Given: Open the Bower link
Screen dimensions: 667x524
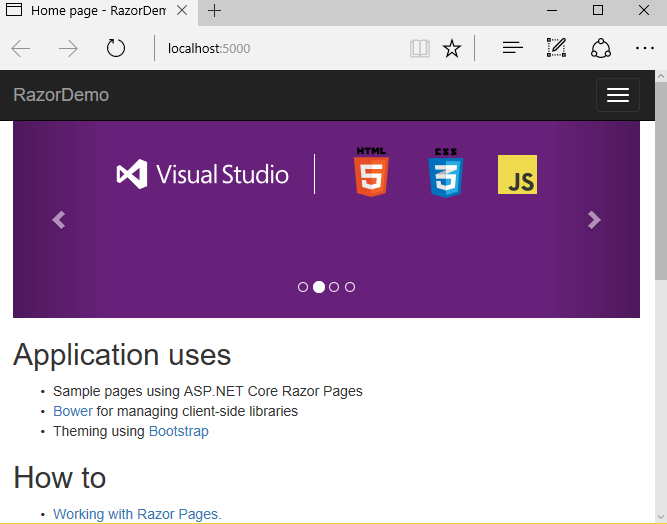Looking at the screenshot, I should point(73,411).
